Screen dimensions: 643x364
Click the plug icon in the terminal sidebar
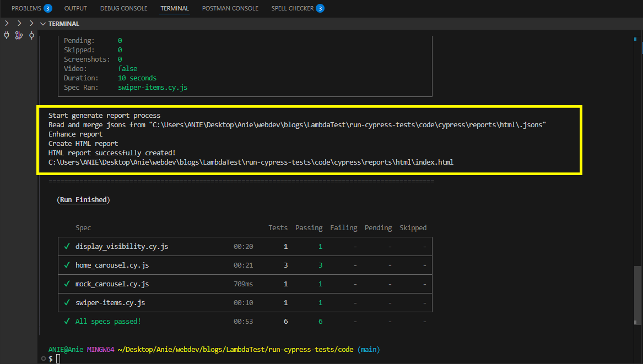click(6, 35)
